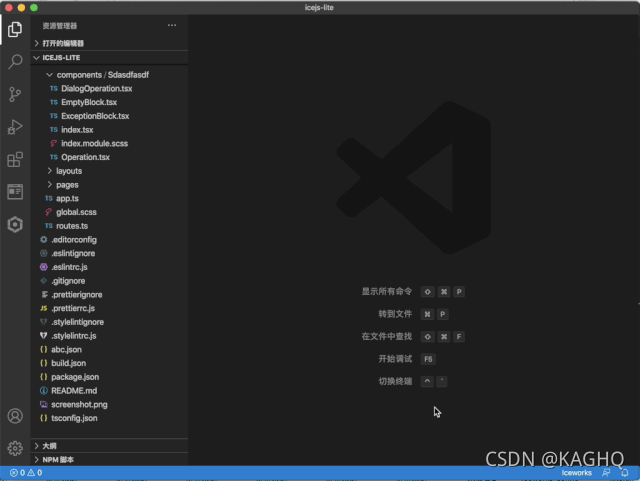Expand the layouts folder
640x481 pixels.
pyautogui.click(x=109, y=171)
